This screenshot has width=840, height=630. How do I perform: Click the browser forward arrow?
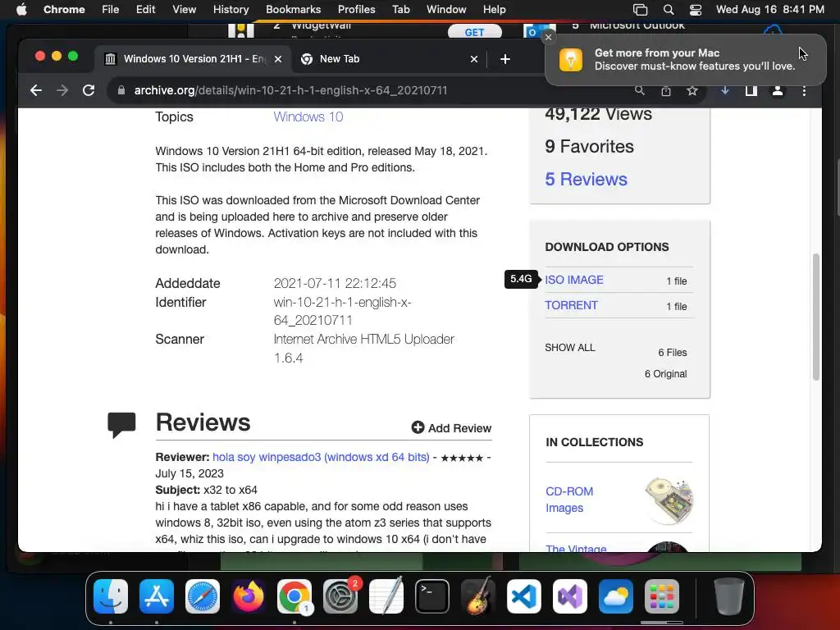pyautogui.click(x=62, y=90)
